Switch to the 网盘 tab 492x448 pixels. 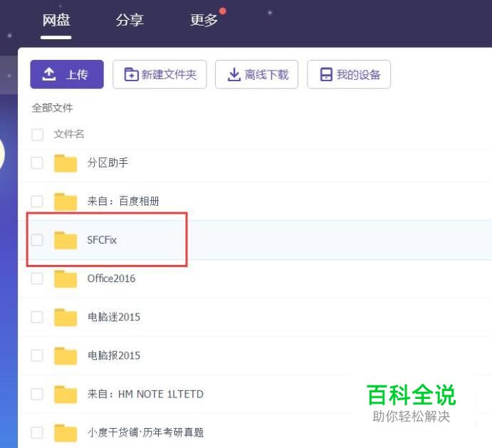[x=56, y=21]
